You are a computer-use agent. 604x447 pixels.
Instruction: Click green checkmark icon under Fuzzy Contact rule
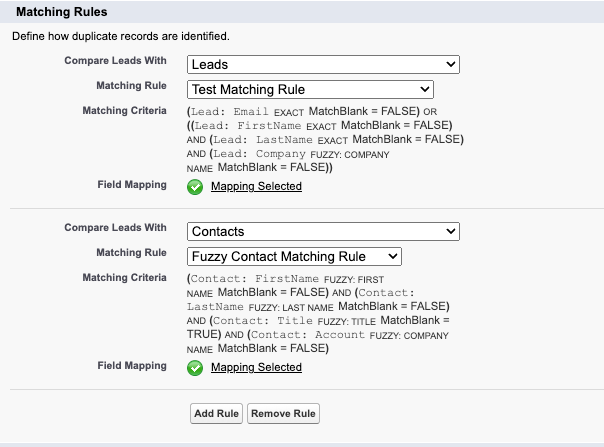(x=195, y=368)
